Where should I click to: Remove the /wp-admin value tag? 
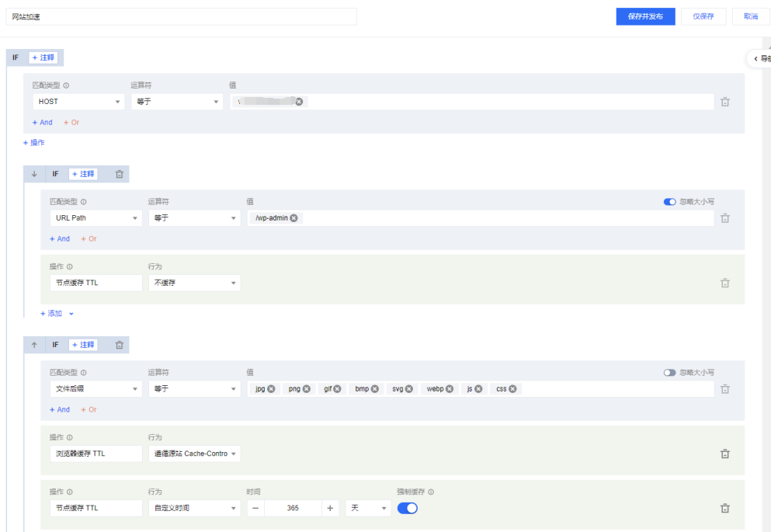pos(293,218)
